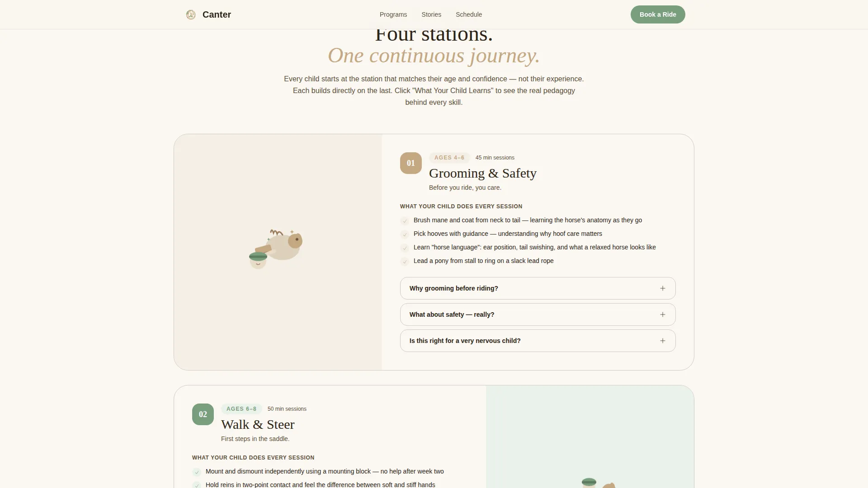Click checkmark beside 'Pick hooves with guidance'

pyautogui.click(x=405, y=235)
